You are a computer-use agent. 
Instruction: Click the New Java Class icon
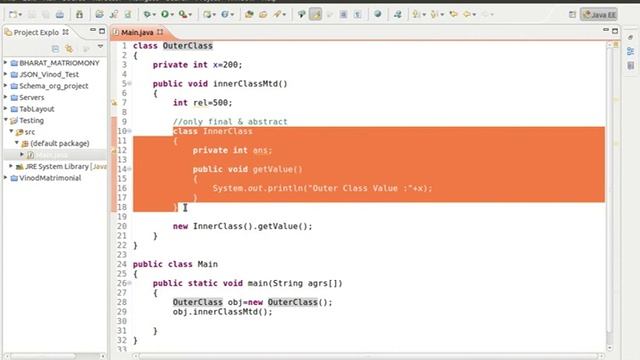(225, 15)
